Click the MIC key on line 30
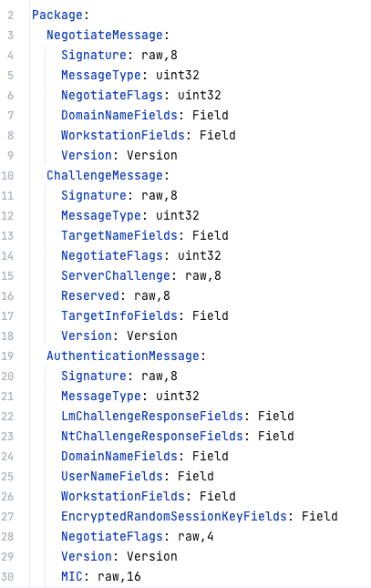The width and height of the screenshot is (371, 588). tap(72, 576)
